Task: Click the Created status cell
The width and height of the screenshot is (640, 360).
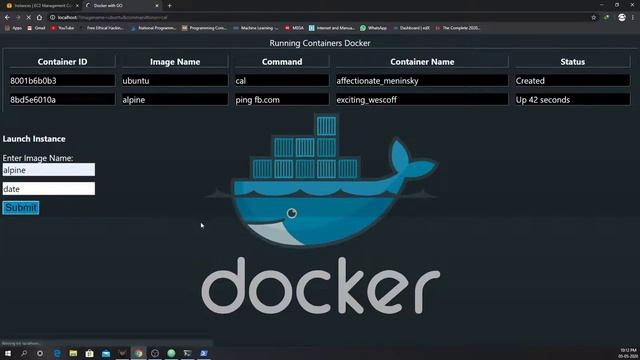Action: (572, 80)
